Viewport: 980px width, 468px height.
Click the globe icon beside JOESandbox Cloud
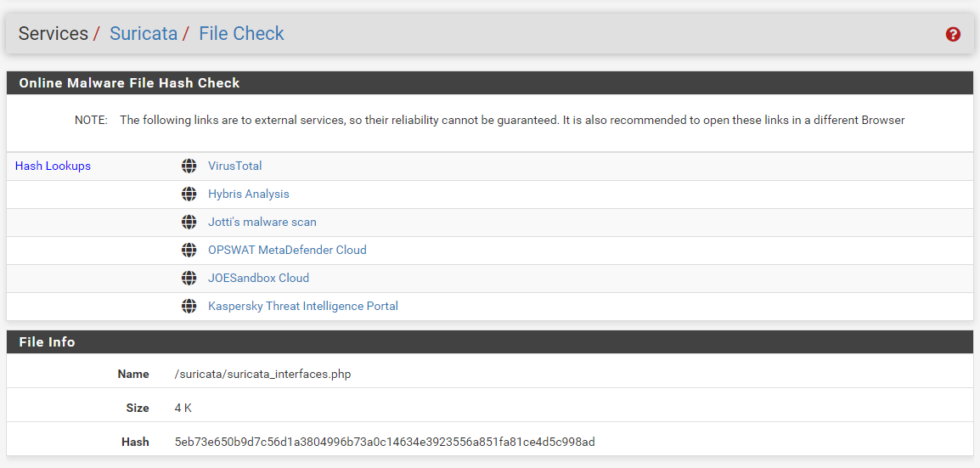pyautogui.click(x=189, y=278)
